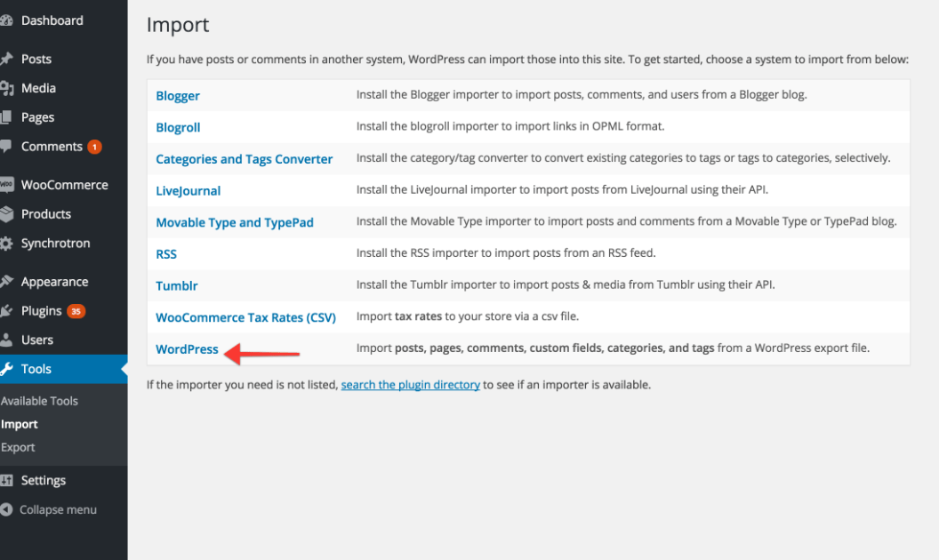Viewport: 939px width, 560px height.
Task: Open the Export submenu item
Action: click(x=20, y=447)
